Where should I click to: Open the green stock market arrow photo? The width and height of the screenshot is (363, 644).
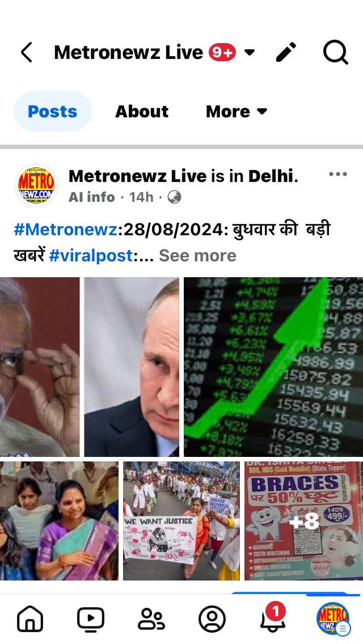(x=273, y=367)
